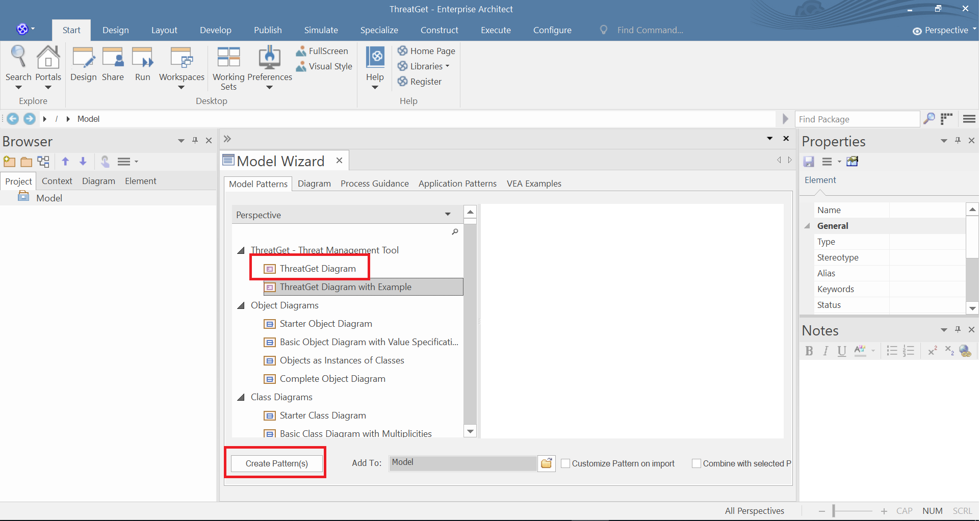The width and height of the screenshot is (980, 521).
Task: Click the zoom out minus button
Action: click(x=821, y=511)
